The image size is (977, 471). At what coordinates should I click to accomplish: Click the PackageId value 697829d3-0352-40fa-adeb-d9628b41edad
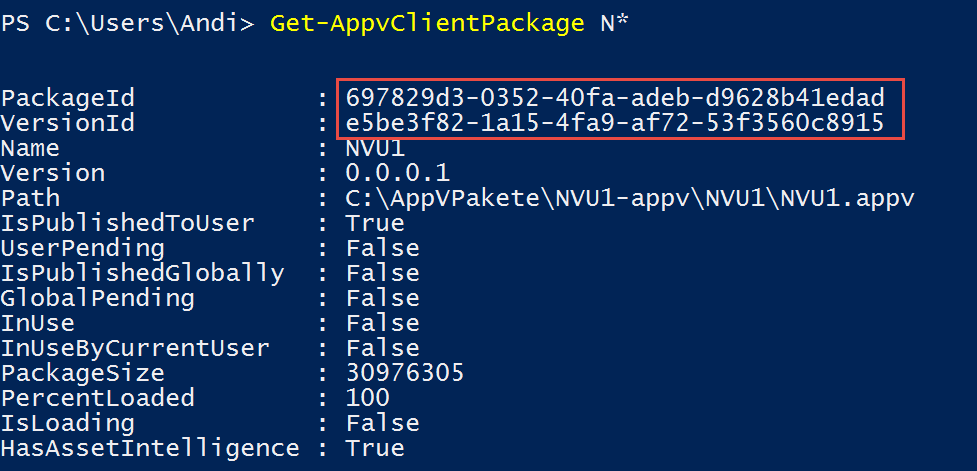click(x=615, y=98)
